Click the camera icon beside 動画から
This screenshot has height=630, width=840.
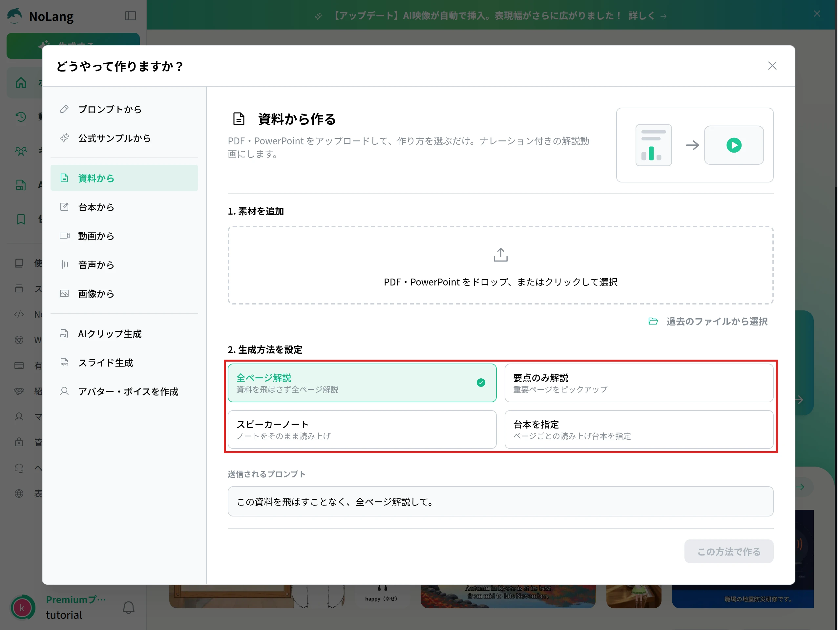pyautogui.click(x=65, y=236)
